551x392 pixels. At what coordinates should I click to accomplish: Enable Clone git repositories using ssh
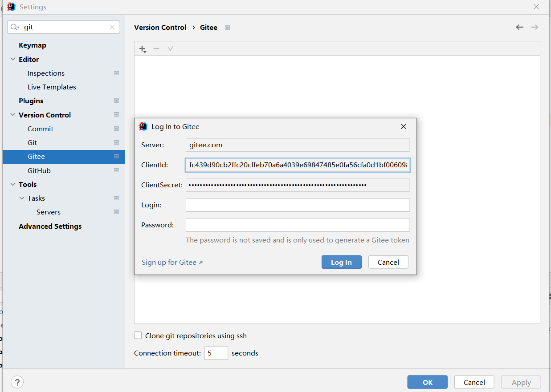(138, 335)
